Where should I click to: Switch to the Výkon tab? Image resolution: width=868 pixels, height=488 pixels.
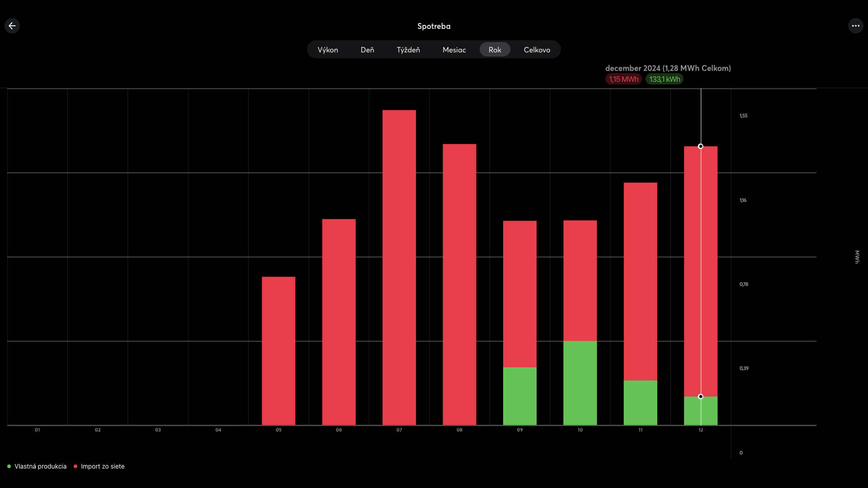pyautogui.click(x=328, y=50)
